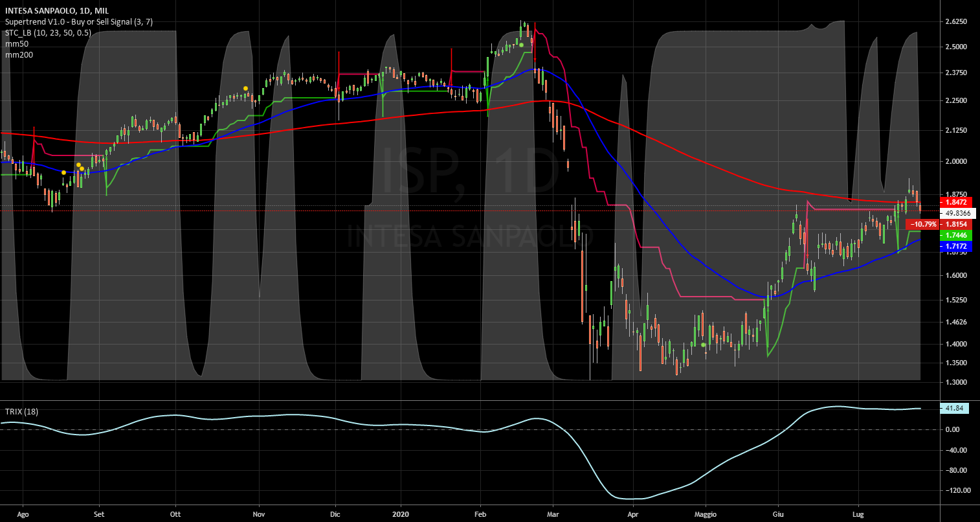This screenshot has width=980, height=522.
Task: Click the 2020 year label on the time axis
Action: point(401,516)
